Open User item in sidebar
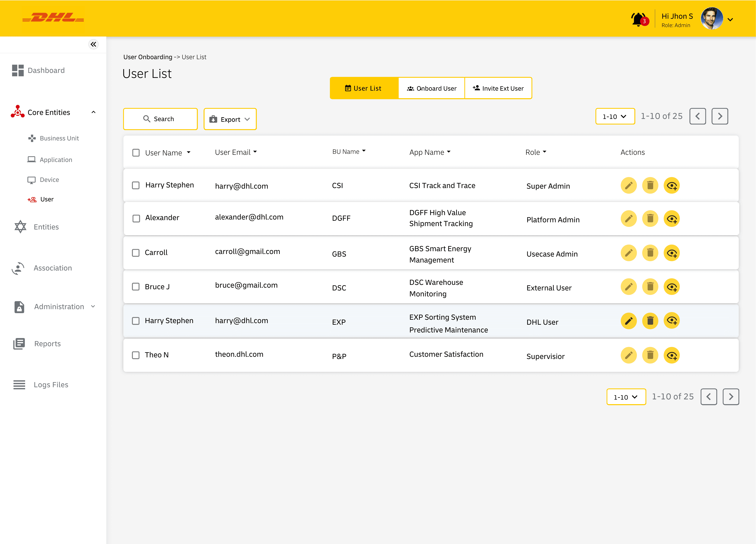Screen dimensions: 756x544 [41, 199]
